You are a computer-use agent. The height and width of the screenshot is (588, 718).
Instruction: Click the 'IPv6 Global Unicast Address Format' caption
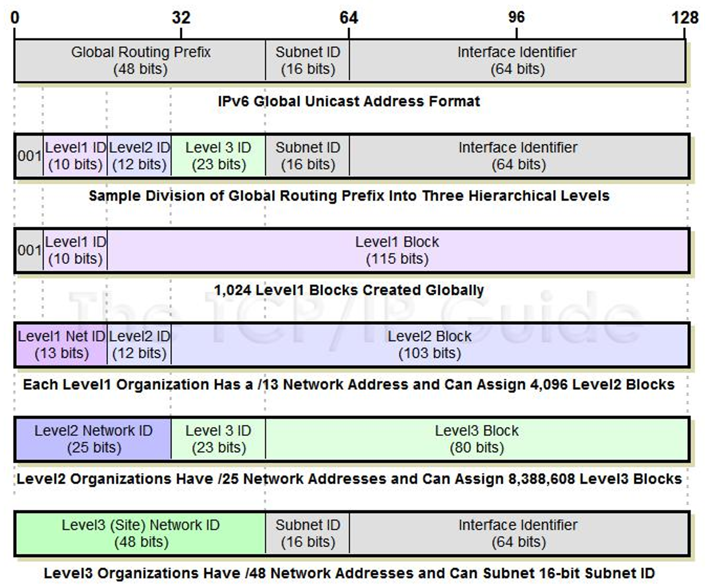[349, 101]
